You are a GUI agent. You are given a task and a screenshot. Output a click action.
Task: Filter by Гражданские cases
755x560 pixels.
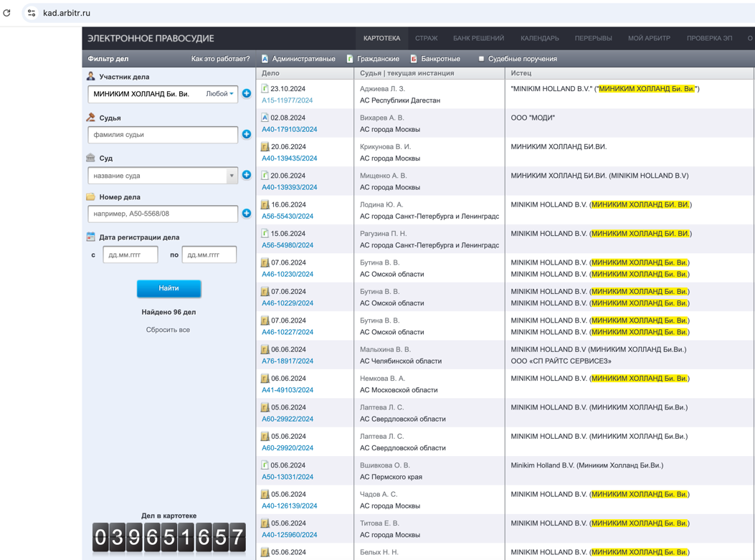[x=373, y=59]
